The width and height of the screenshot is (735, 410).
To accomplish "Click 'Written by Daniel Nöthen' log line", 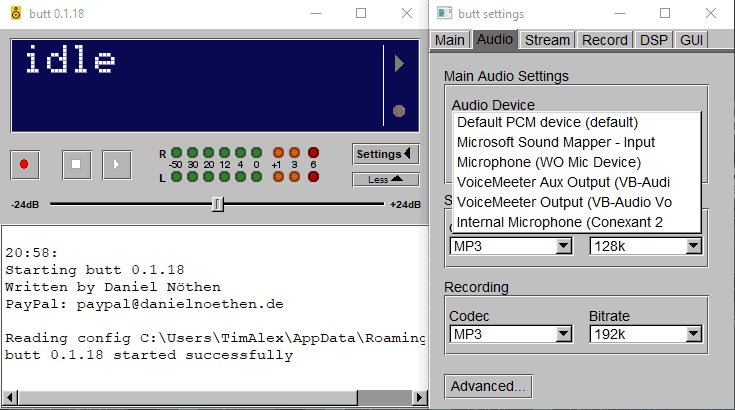I will tap(113, 287).
